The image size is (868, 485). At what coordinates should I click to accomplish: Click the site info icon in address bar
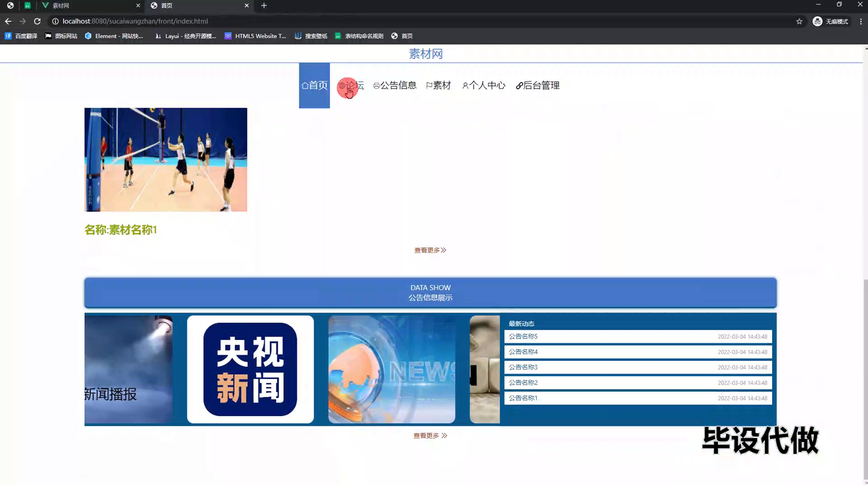[55, 21]
